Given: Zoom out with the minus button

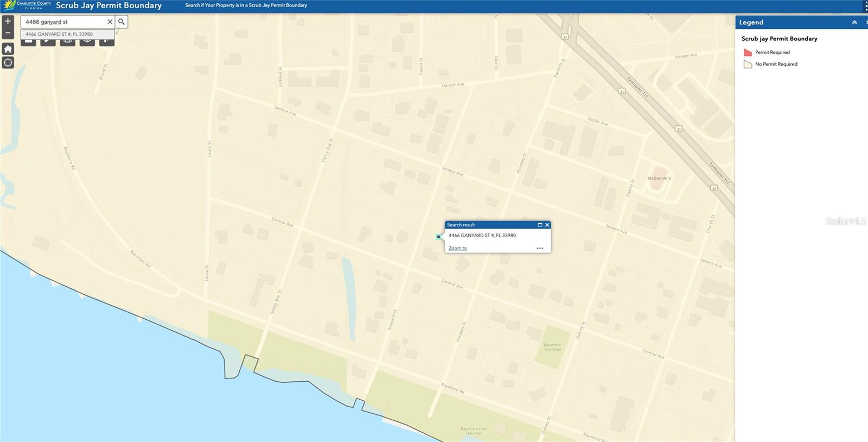Looking at the screenshot, I should pos(8,33).
